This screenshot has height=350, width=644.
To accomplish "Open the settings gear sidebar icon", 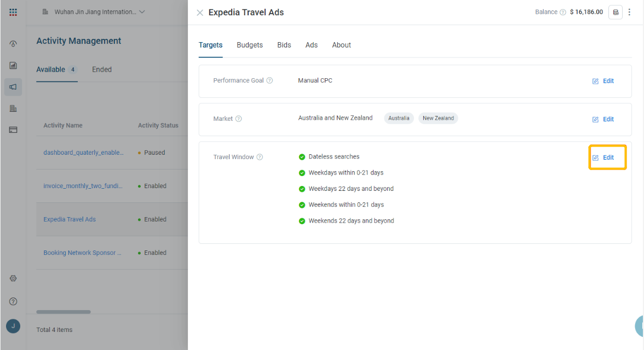I will [13, 278].
